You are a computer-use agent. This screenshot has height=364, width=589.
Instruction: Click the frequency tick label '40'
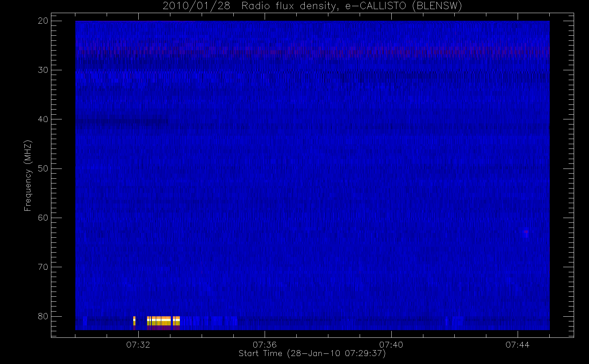click(x=43, y=119)
